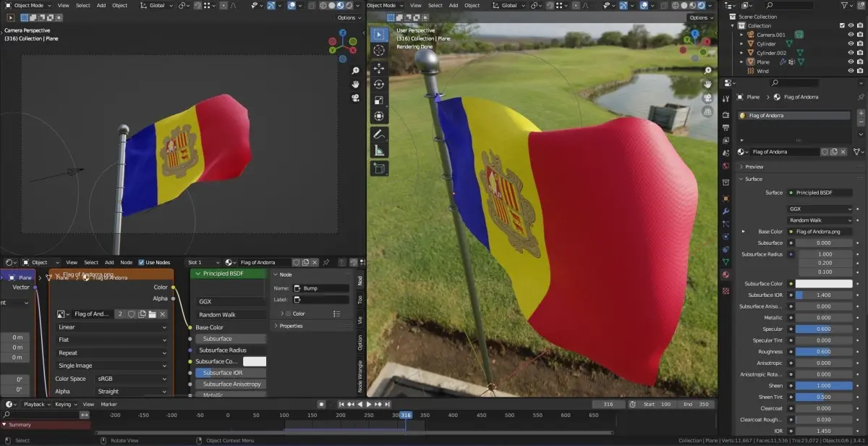Collapse the Surface panel

[x=741, y=179]
